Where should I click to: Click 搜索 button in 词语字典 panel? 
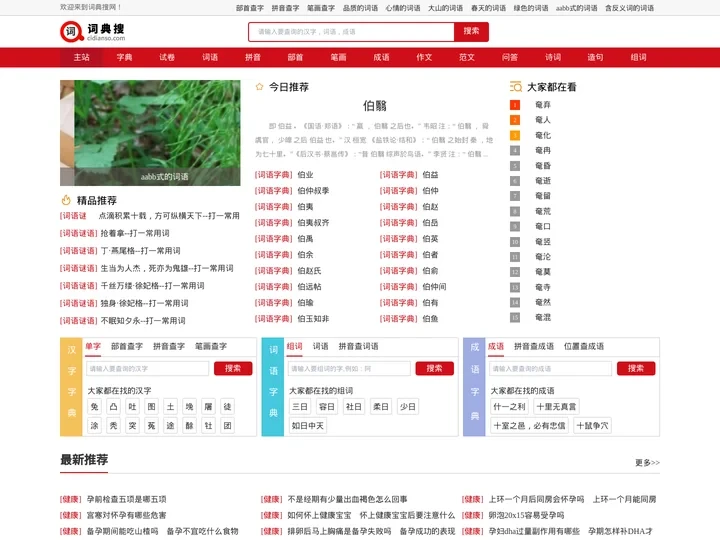pos(434,369)
